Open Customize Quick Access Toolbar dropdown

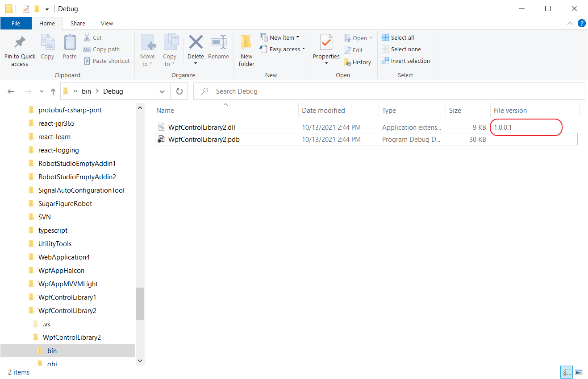(47, 9)
